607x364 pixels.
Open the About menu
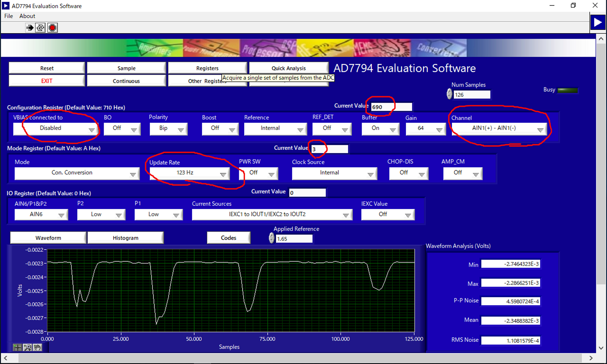tap(27, 16)
